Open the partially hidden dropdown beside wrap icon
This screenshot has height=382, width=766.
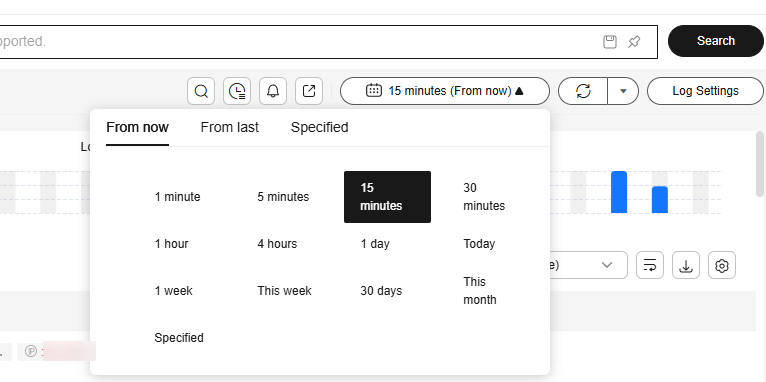point(589,265)
